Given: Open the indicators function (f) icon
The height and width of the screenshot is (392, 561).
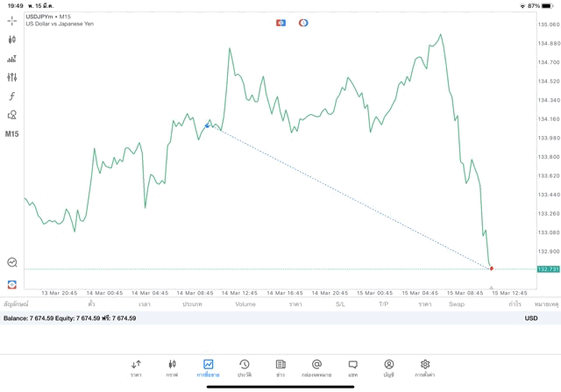Looking at the screenshot, I should [11, 96].
